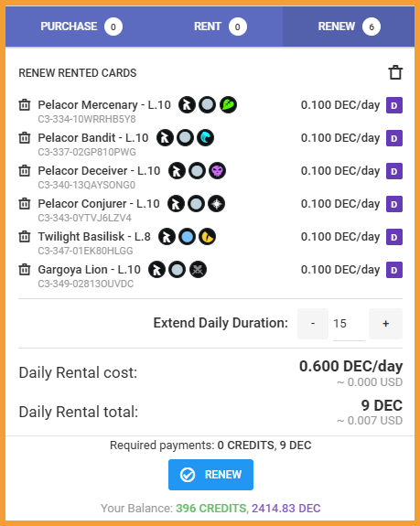Click the Water element icon on Pelacor Bandit
Image resolution: width=420 pixels, height=526 pixels.
[x=205, y=137]
